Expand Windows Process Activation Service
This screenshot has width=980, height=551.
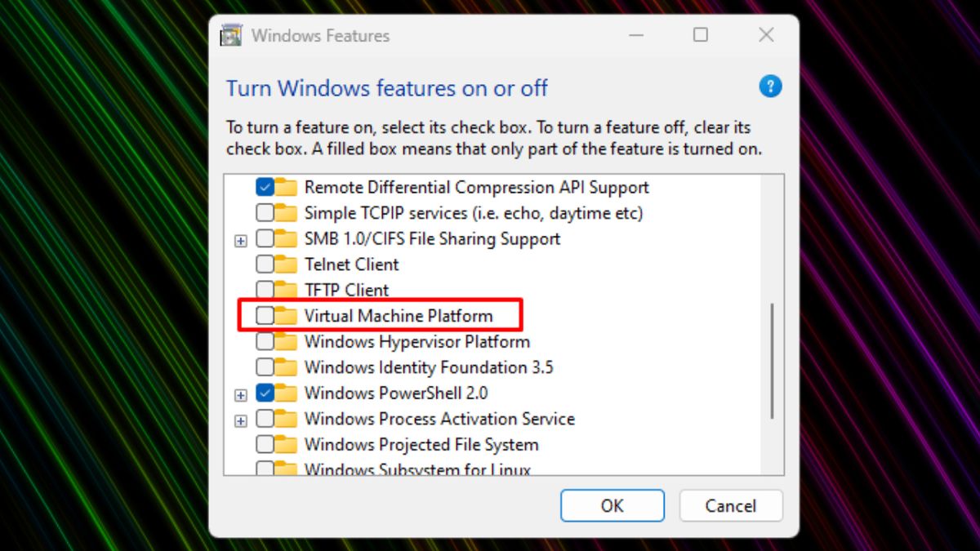point(240,419)
